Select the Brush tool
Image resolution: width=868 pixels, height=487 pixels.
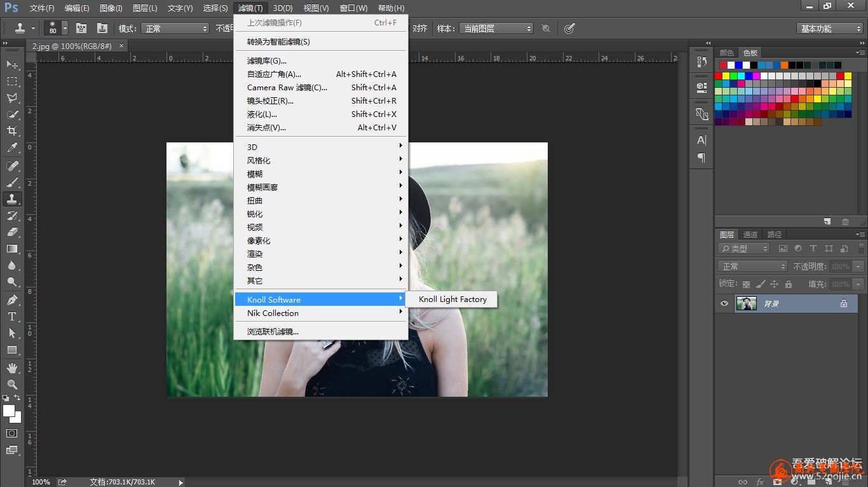click(x=11, y=182)
